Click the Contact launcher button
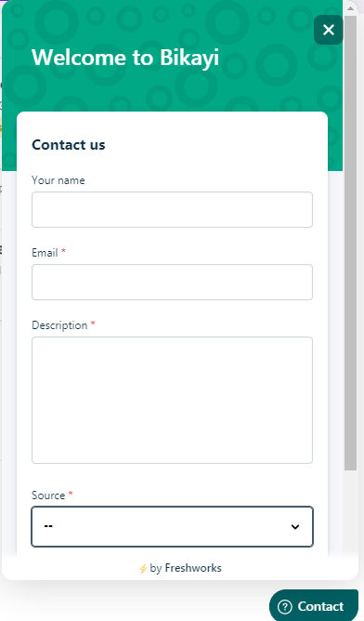 tap(314, 606)
